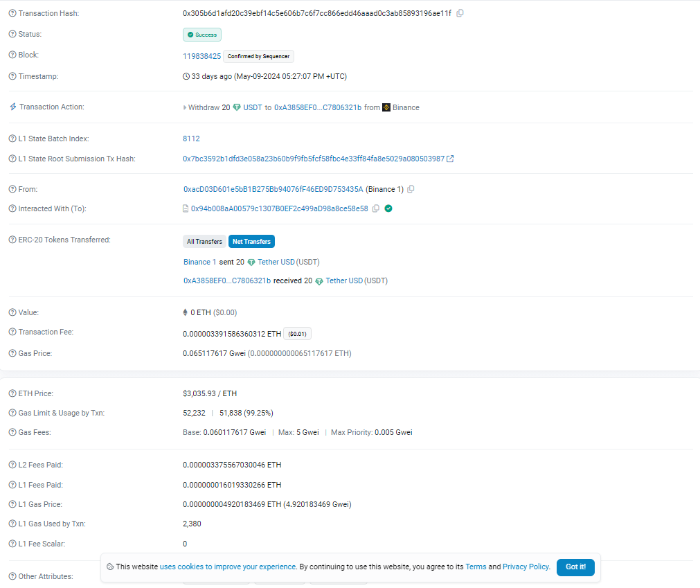Viewport: 700px width, 588px height.
Task: Click help icon next to Transaction Hash label
Action: [12, 14]
